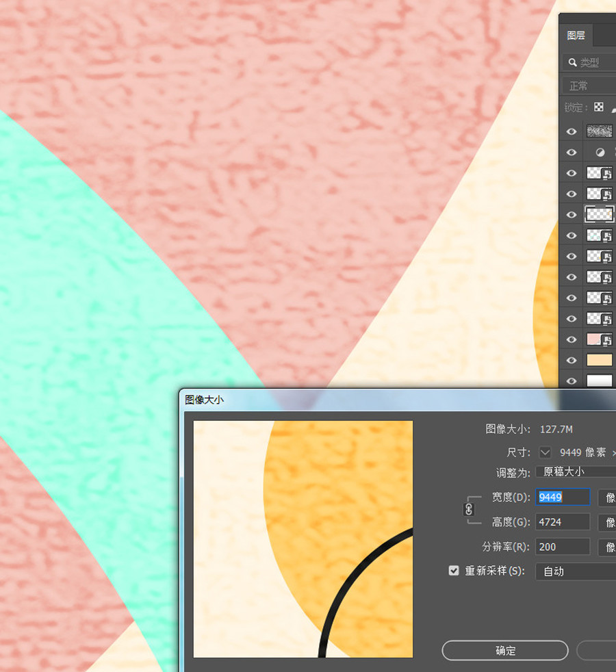Viewport: 616px width, 672px height.
Task: Select the noise texture layer thumbnail
Action: (x=600, y=131)
